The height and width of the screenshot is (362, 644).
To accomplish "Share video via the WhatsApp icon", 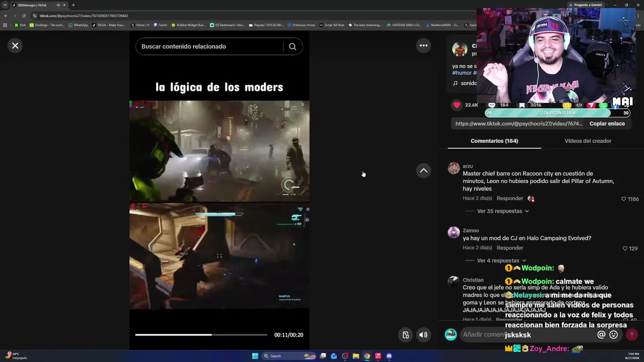I will (603, 105).
